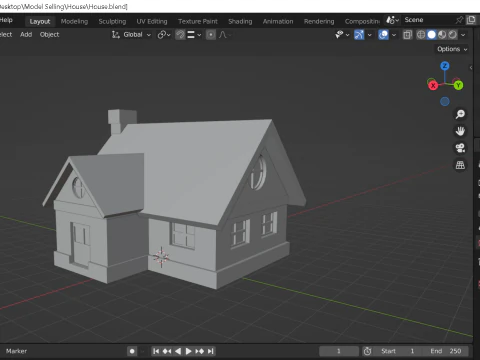Open the Add menu
The height and width of the screenshot is (360, 480).
(26, 34)
